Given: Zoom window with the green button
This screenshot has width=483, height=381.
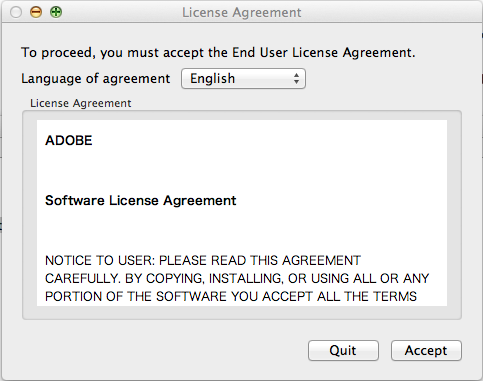Looking at the screenshot, I should tap(56, 12).
